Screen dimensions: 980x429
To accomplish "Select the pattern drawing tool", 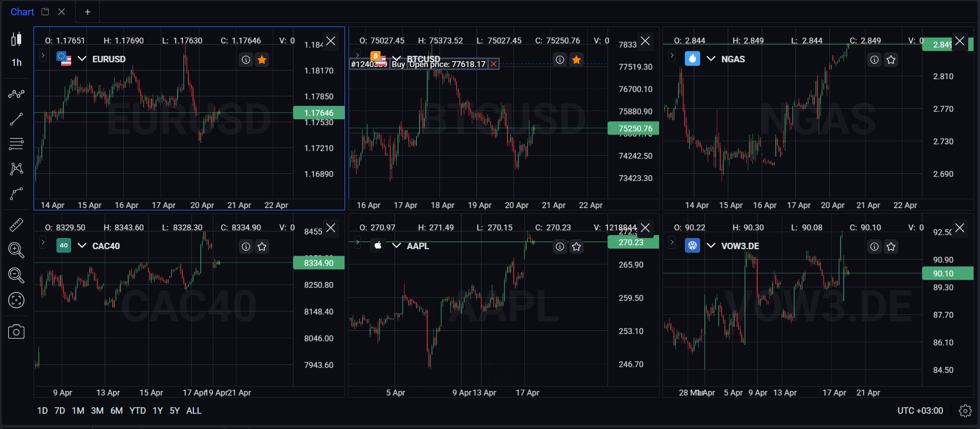I will coord(16,169).
